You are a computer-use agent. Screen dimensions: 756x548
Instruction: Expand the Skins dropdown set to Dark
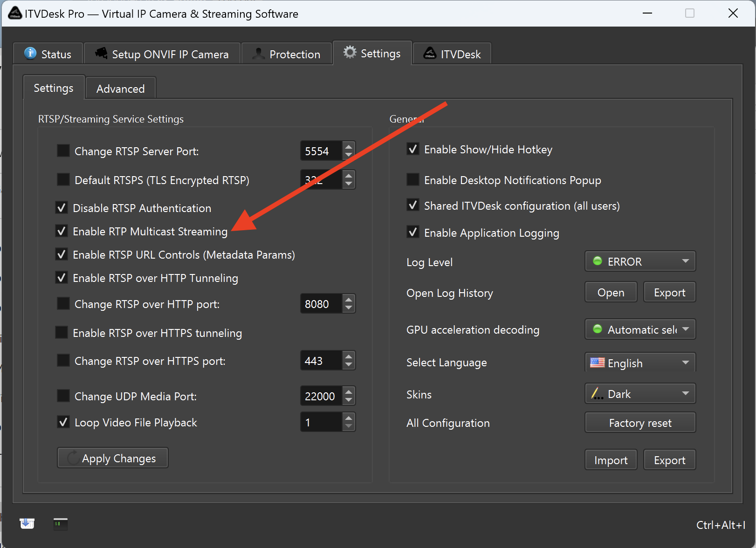coord(640,394)
